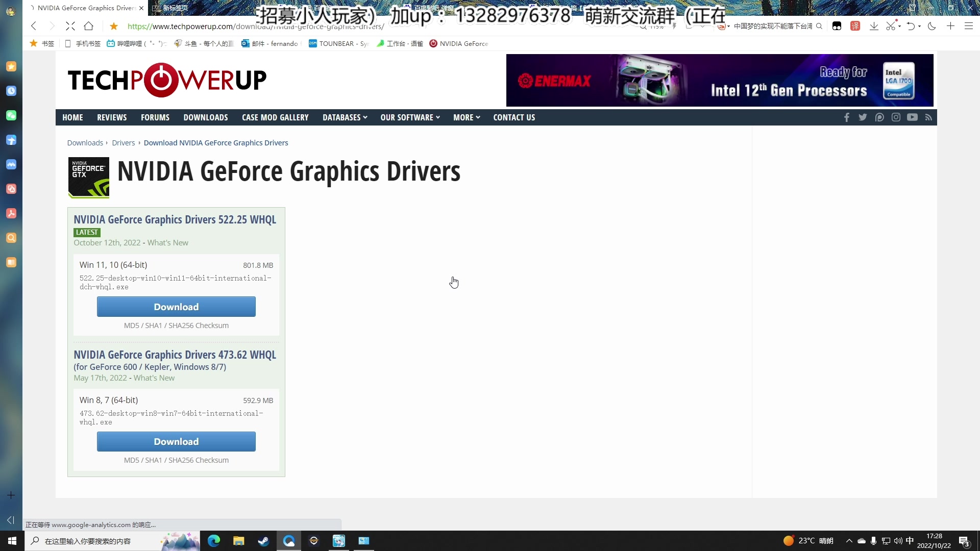The width and height of the screenshot is (980, 551).
Task: Open the browser downloads icon
Action: (874, 26)
